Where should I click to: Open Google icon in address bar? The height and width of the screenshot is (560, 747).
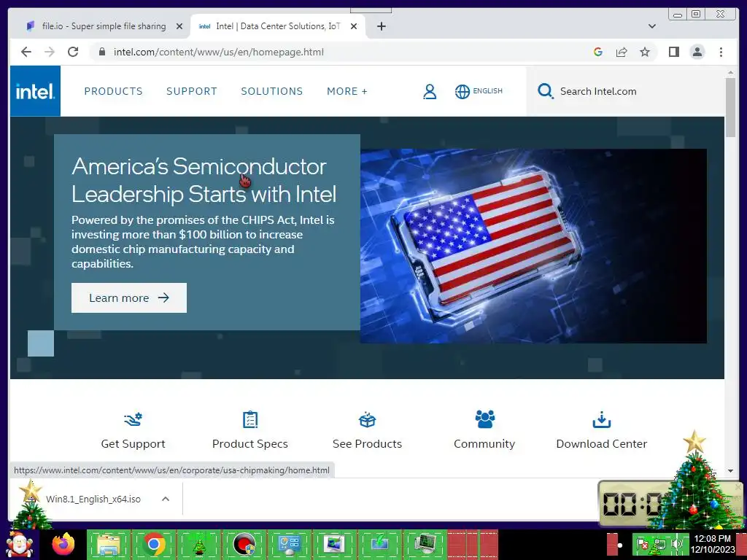point(598,52)
